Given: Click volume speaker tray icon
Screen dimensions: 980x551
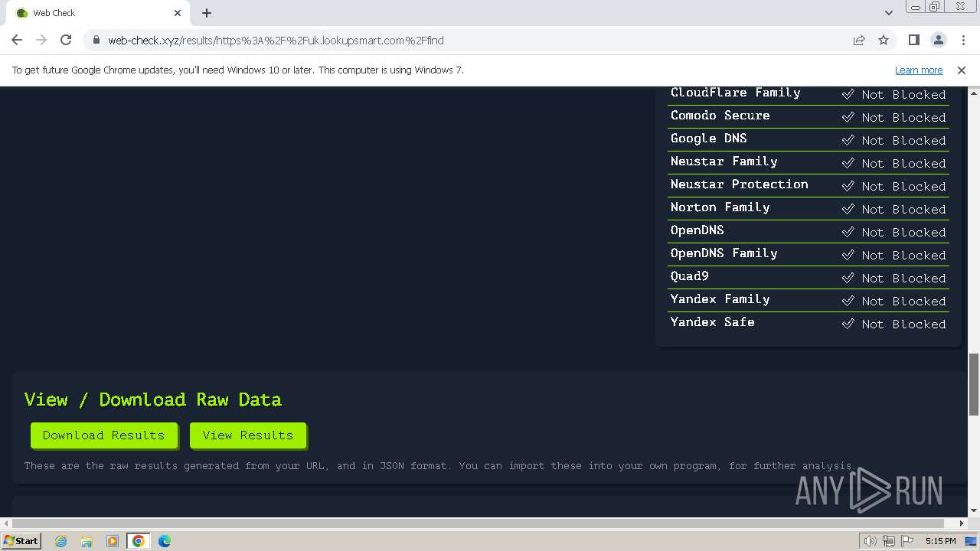Looking at the screenshot, I should click(870, 541).
